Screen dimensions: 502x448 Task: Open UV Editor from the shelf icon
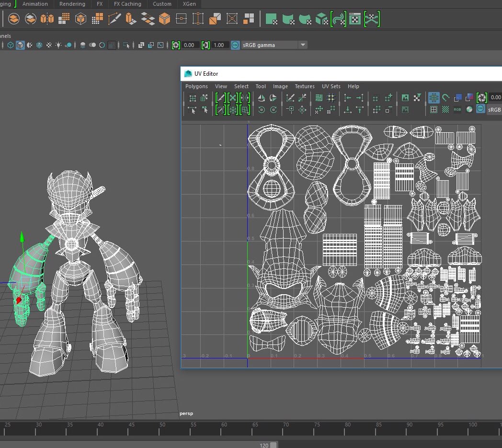[355, 19]
